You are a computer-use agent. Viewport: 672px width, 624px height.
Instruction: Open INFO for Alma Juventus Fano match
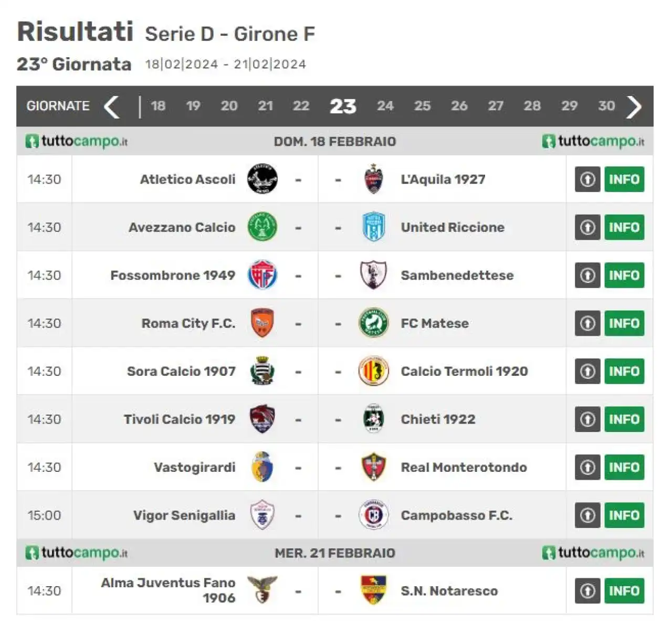624,590
